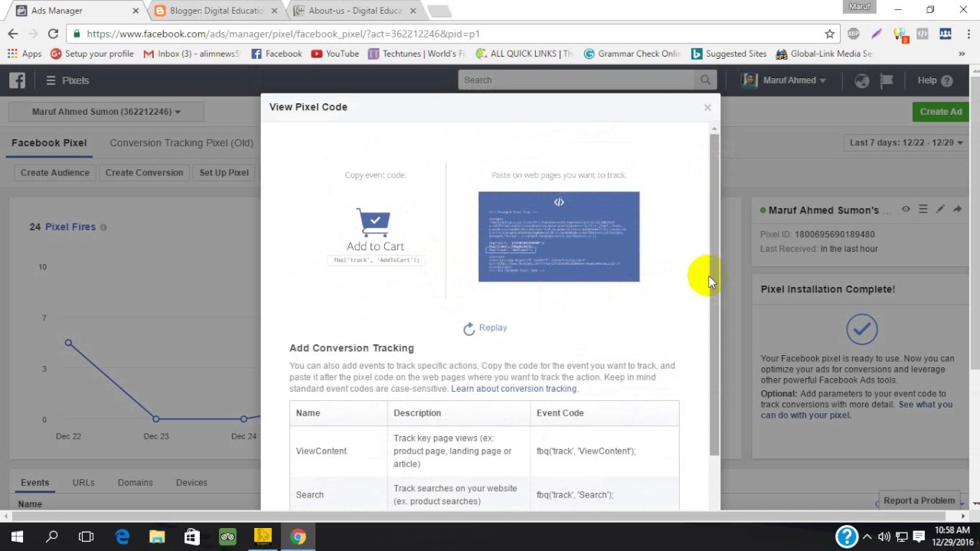Select the Domains tab

coord(135,483)
